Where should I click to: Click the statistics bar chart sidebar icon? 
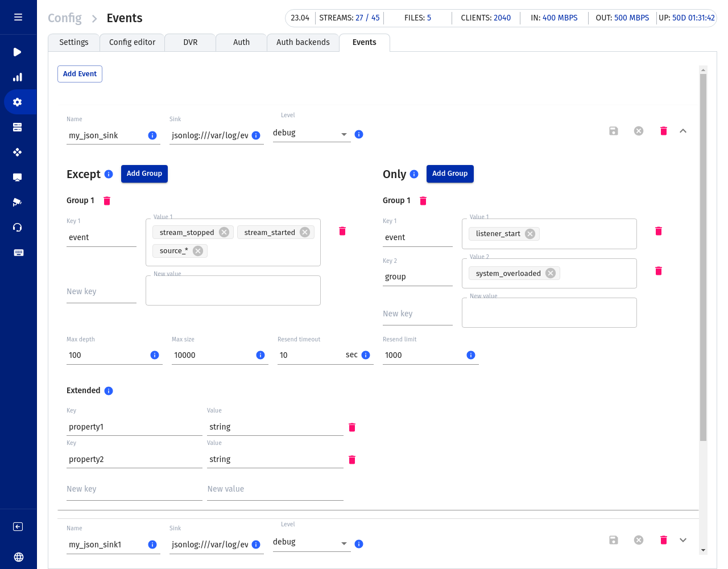click(x=18, y=77)
